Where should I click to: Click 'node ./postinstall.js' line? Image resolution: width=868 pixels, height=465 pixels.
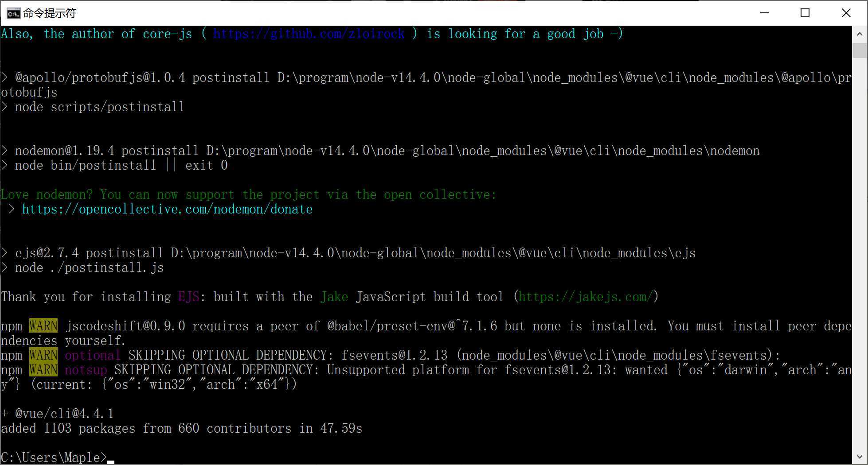click(x=82, y=268)
